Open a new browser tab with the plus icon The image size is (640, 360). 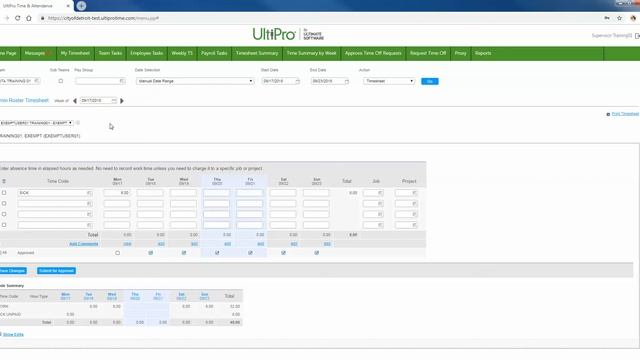coord(81,6)
